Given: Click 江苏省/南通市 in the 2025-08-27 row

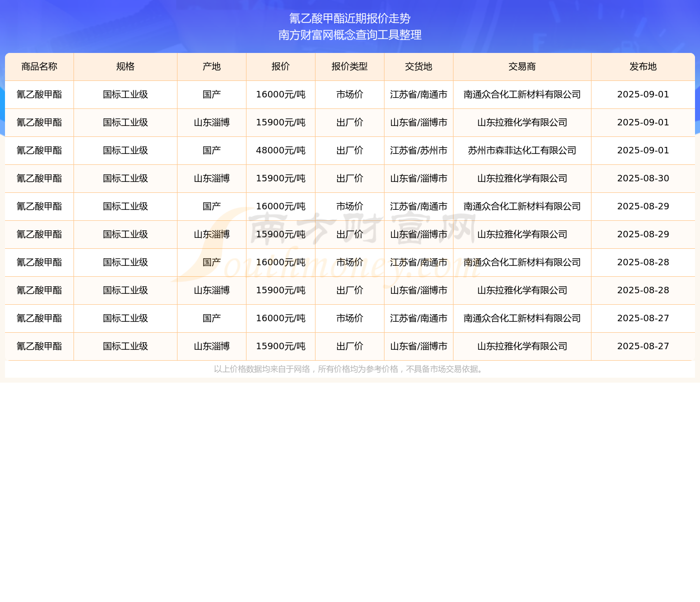Looking at the screenshot, I should point(419,318).
